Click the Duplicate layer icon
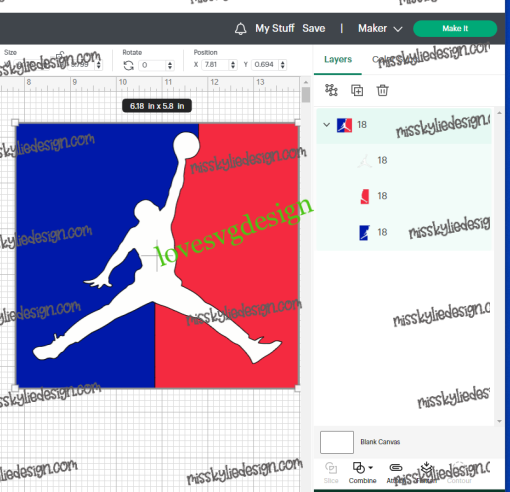The height and width of the screenshot is (492, 510). click(357, 90)
